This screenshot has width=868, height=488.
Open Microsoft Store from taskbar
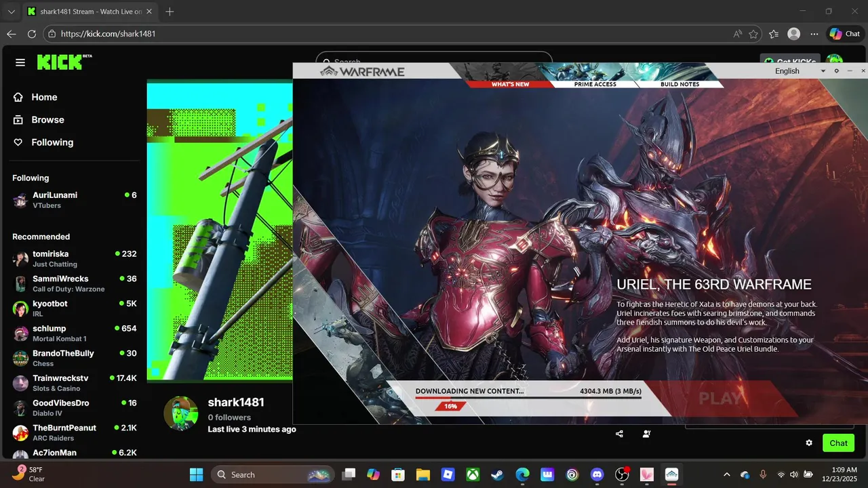coord(398,474)
